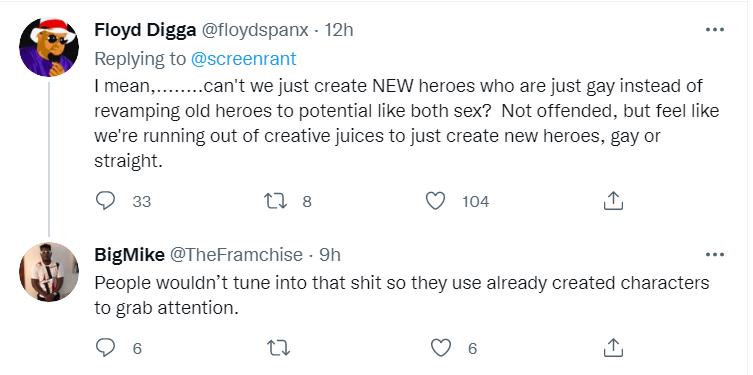Retweet BigMike's tweet
This screenshot has height=375, width=753.
[278, 348]
